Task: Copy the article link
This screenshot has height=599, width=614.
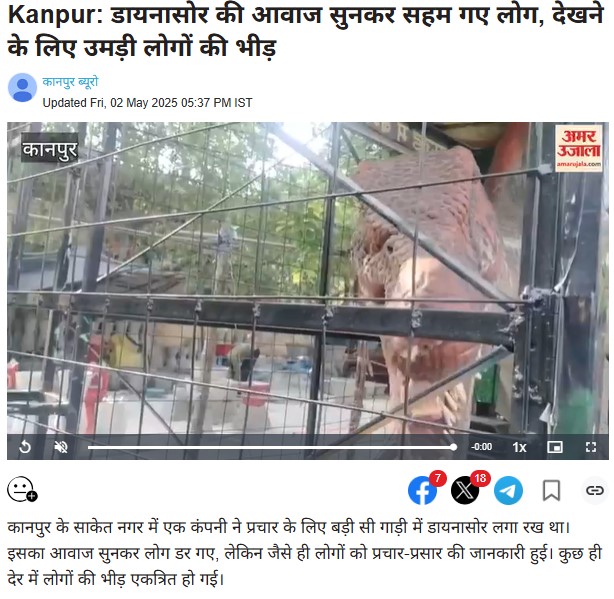Action: point(594,490)
